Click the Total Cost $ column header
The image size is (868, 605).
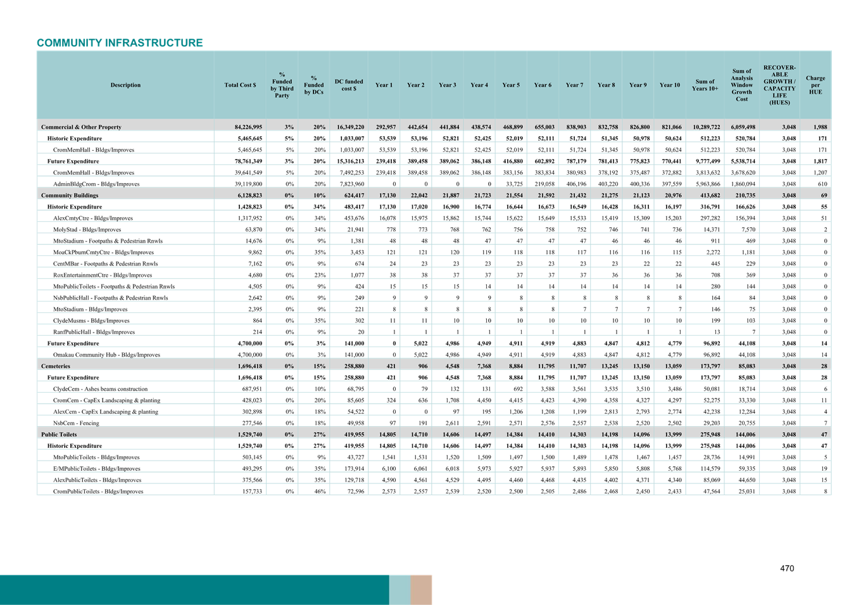[x=240, y=84]
